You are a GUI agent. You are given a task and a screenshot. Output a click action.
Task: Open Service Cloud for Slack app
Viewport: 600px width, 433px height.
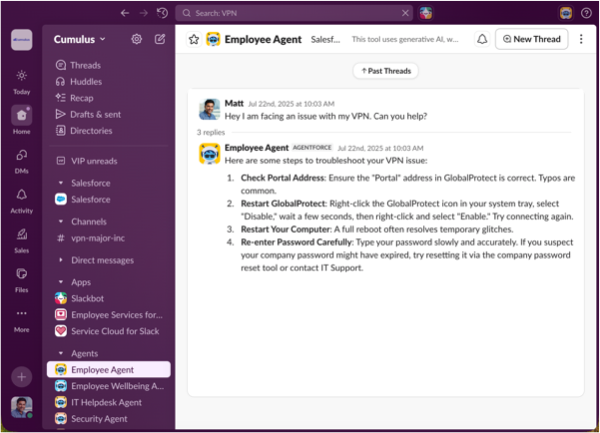click(109, 331)
